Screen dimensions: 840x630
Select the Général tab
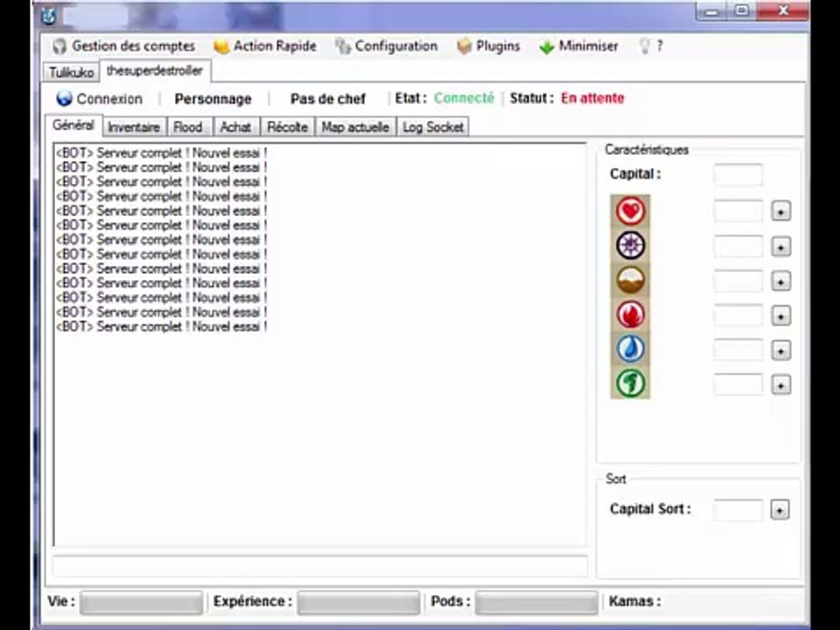coord(73,125)
